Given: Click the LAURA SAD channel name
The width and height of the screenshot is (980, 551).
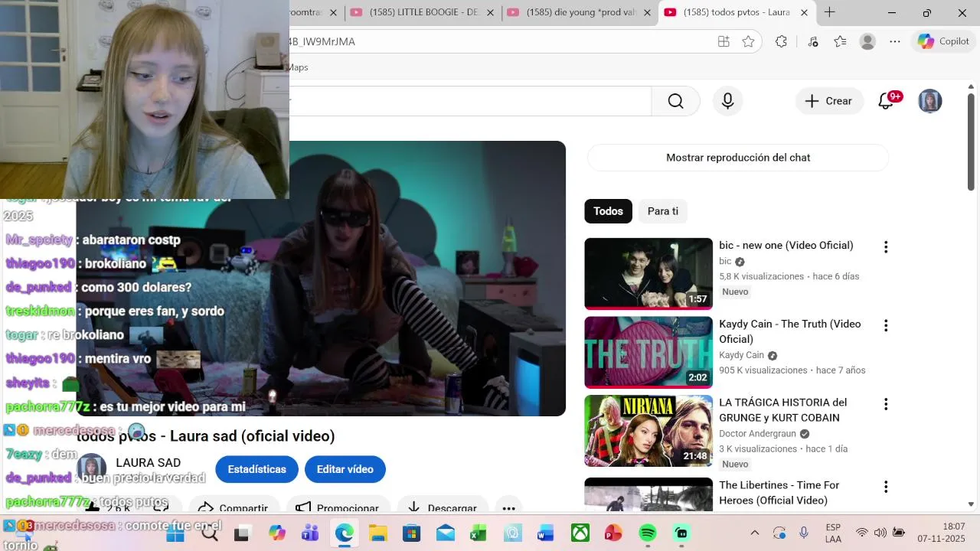Looking at the screenshot, I should (148, 463).
